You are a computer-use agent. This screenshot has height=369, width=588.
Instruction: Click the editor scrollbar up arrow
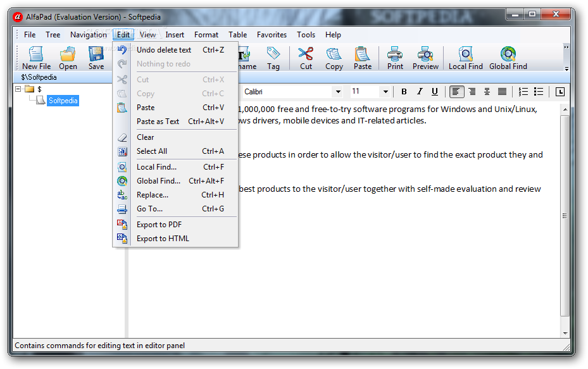click(565, 109)
